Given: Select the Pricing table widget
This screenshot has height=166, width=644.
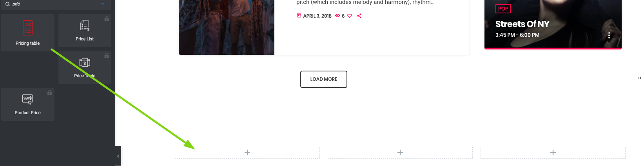Looking at the screenshot, I should [x=28, y=33].
